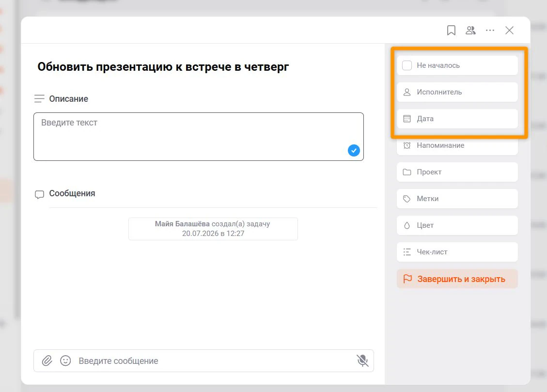
Task: Add tags via the 'Метки' field
Action: tap(457, 199)
